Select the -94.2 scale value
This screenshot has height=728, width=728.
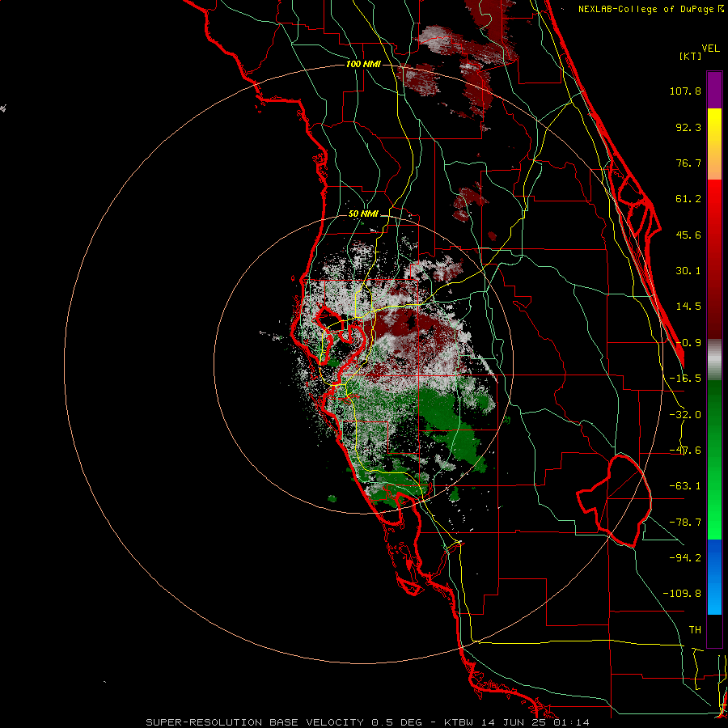(685, 558)
